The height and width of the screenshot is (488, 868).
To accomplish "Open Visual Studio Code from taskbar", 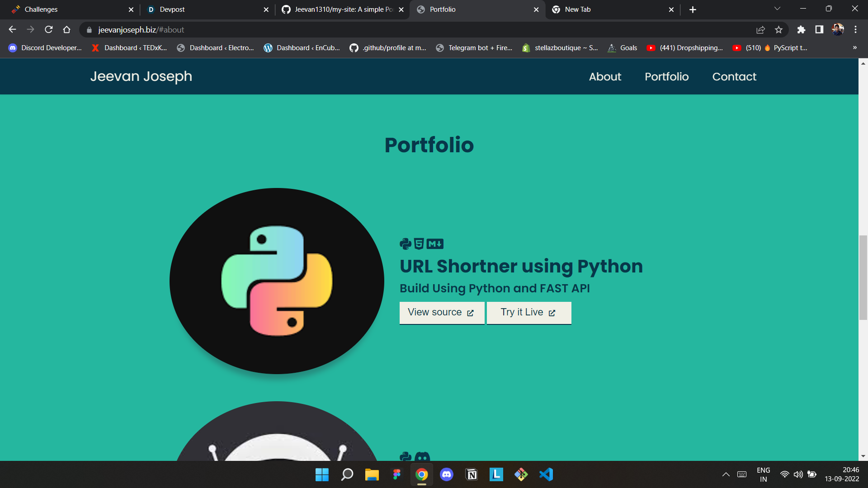I will point(546,474).
